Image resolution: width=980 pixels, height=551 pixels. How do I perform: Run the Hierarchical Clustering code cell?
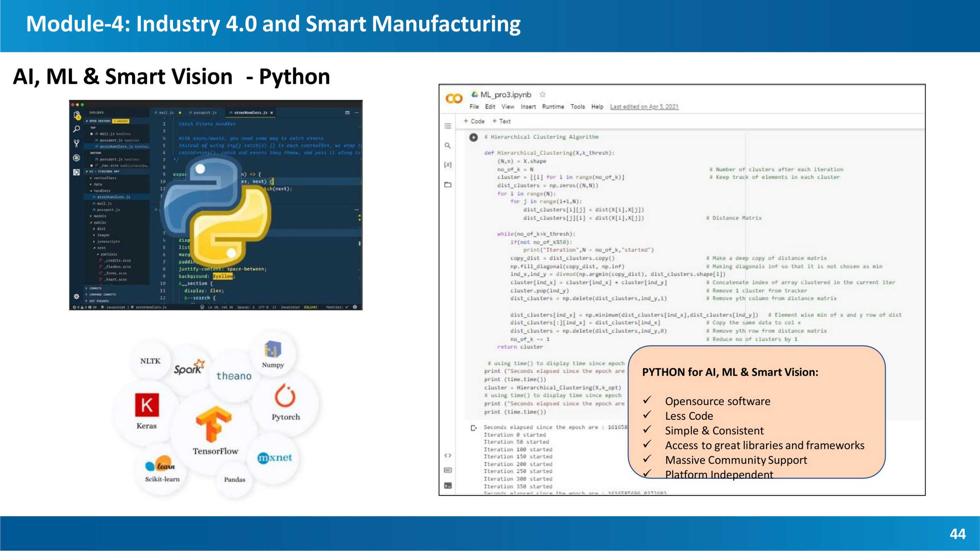[x=474, y=137]
